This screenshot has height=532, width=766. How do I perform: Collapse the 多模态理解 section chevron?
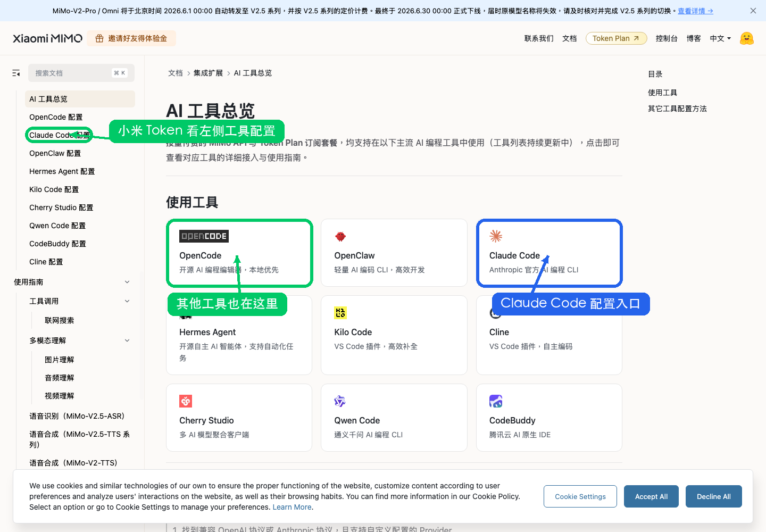(x=127, y=340)
